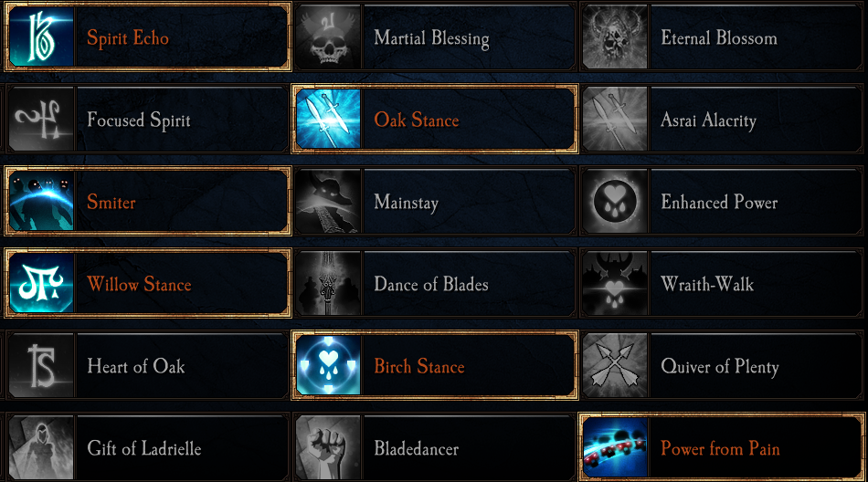Select the Gift of Ladrielle talent
This screenshot has width=868, height=482.
tap(143, 448)
